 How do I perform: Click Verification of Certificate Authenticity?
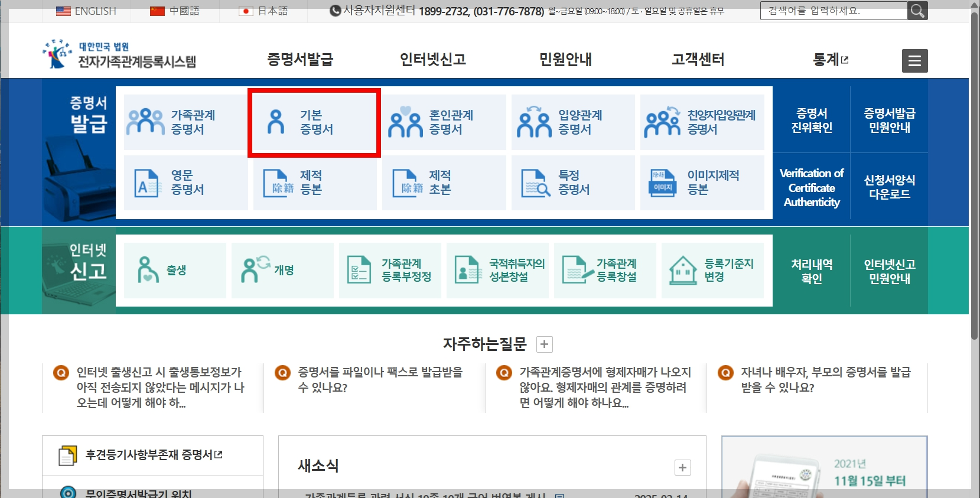point(812,187)
